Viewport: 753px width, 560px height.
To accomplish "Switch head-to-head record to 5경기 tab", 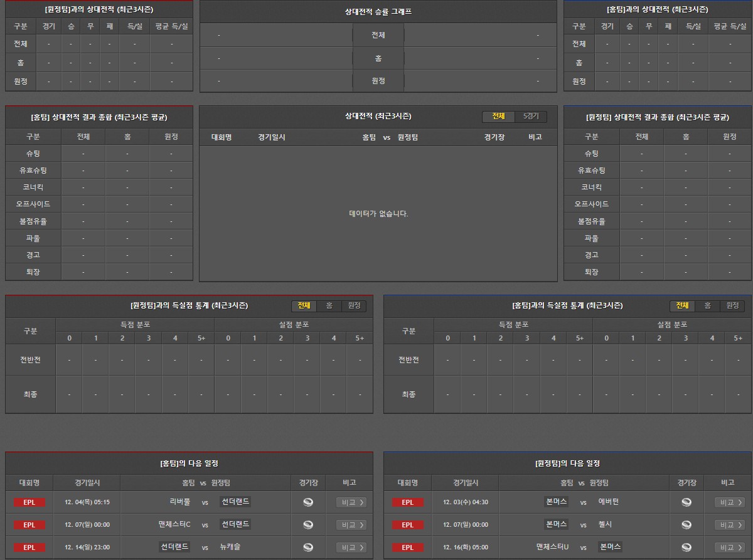I will pyautogui.click(x=531, y=117).
